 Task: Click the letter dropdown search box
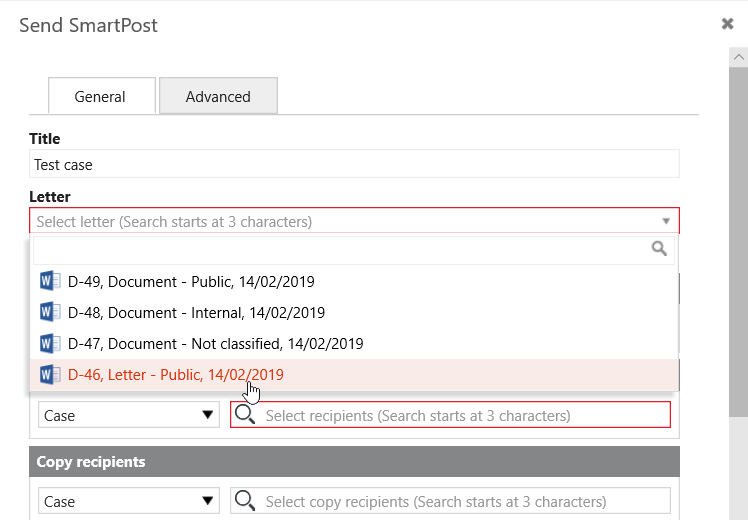tap(340, 249)
